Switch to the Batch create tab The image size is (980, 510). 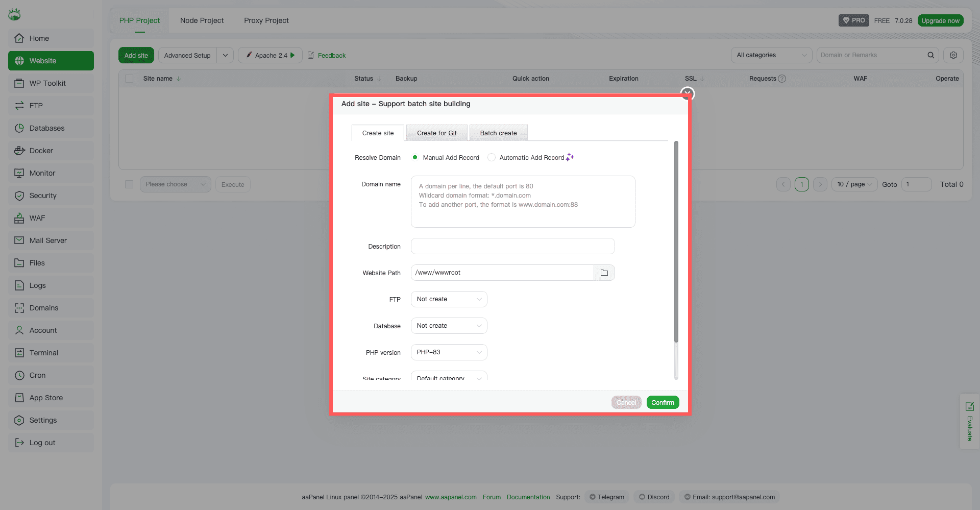pyautogui.click(x=498, y=133)
